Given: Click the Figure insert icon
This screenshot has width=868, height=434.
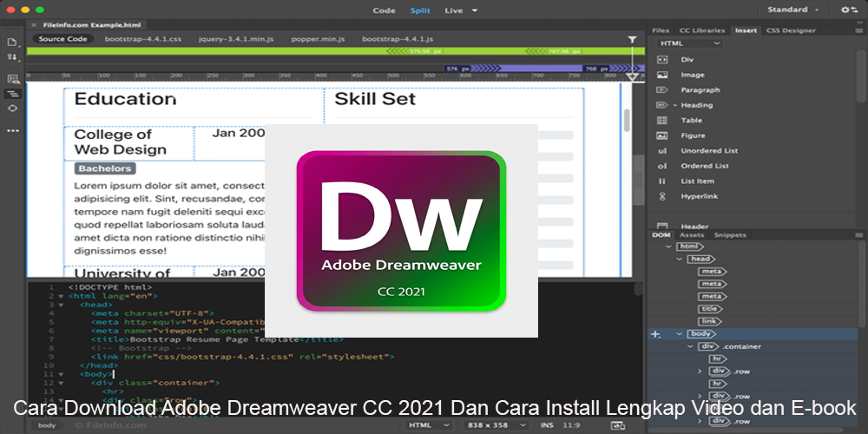Looking at the screenshot, I should [662, 135].
